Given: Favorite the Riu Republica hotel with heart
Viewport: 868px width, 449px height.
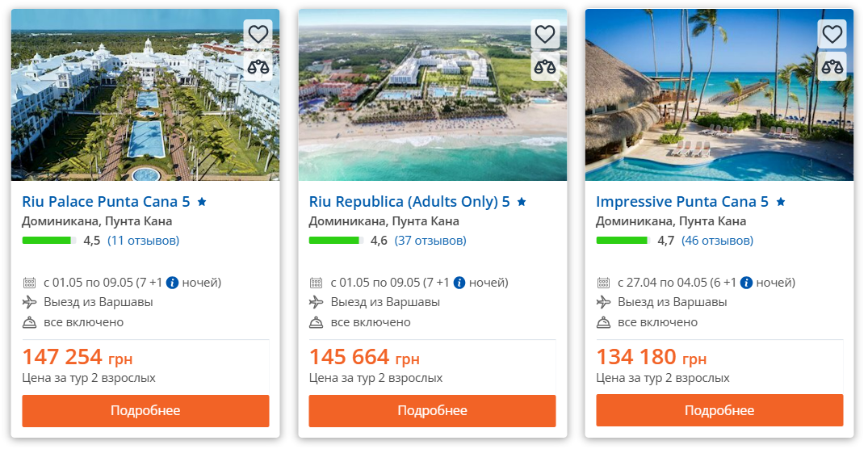Looking at the screenshot, I should [x=545, y=34].
